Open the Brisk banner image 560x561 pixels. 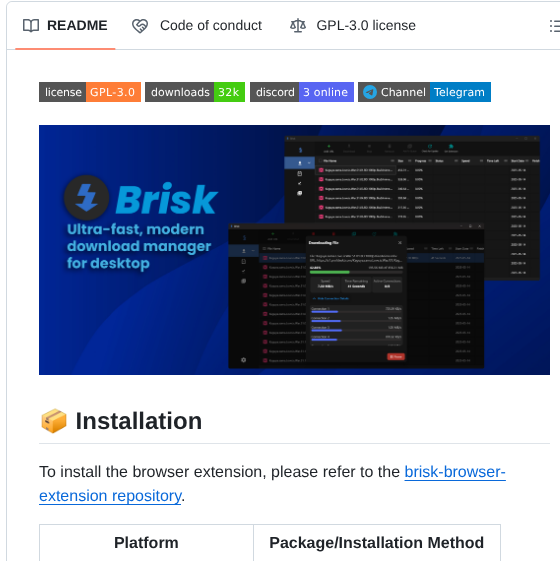click(x=294, y=250)
